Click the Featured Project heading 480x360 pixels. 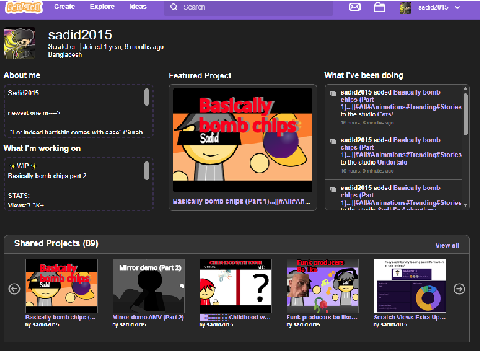200,76
